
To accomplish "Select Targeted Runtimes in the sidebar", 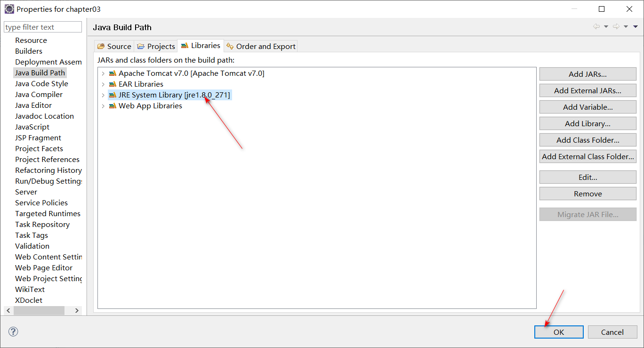I will tap(48, 214).
